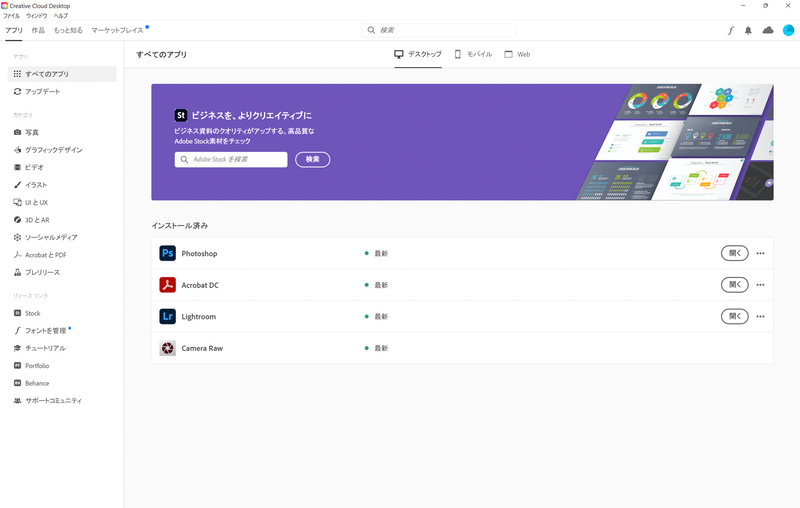Image resolution: width=800 pixels, height=508 pixels.
Task: Click the Lightroom name text
Action: point(198,317)
